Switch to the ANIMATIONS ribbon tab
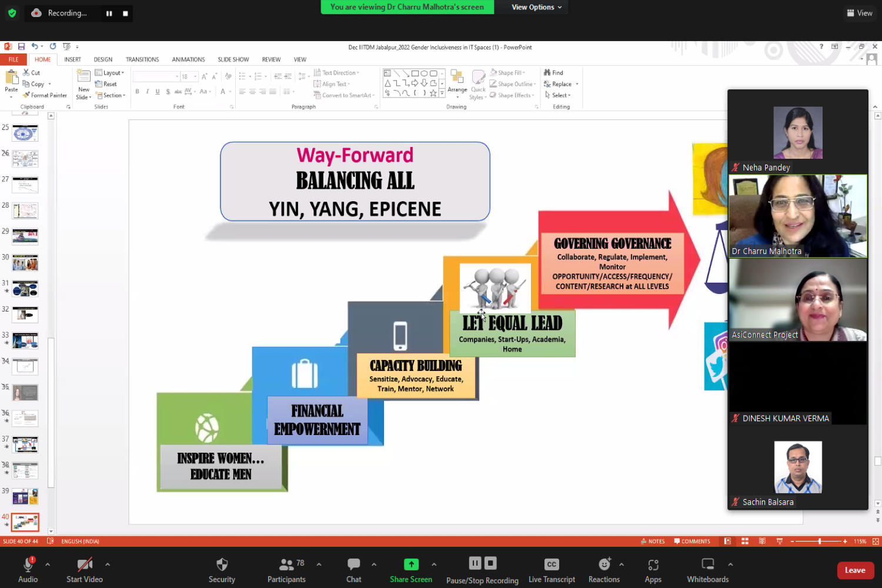 [188, 59]
